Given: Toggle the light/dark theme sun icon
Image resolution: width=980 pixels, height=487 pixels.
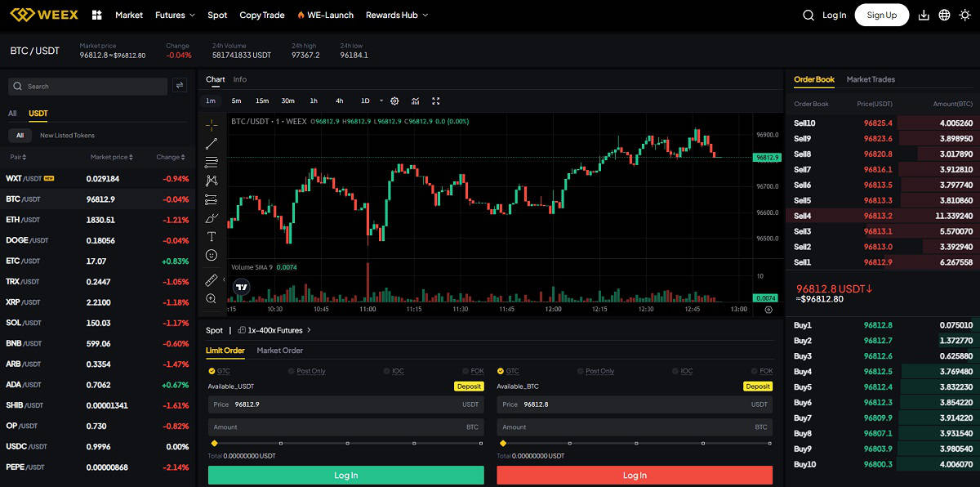Looking at the screenshot, I should tap(965, 15).
